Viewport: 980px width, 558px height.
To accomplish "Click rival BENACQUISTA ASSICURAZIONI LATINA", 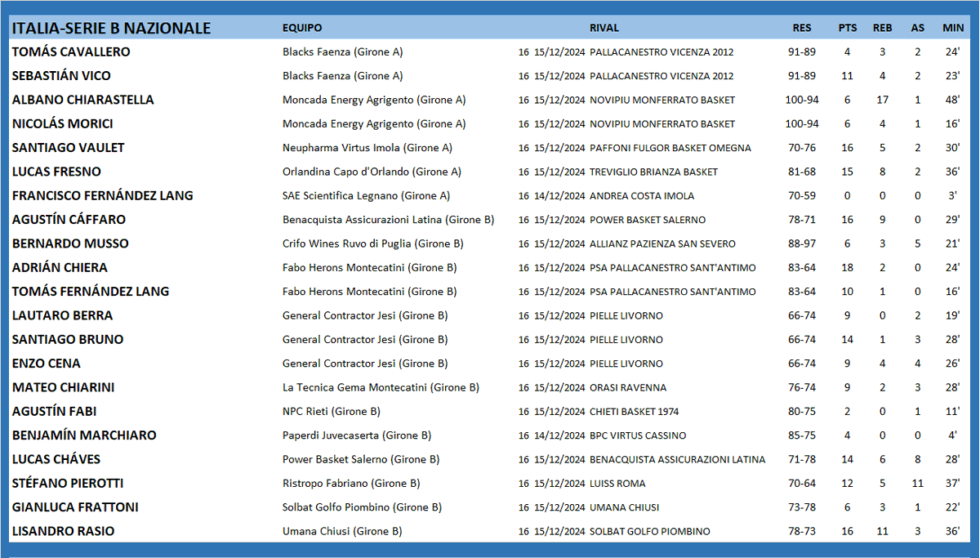I will 678,459.
